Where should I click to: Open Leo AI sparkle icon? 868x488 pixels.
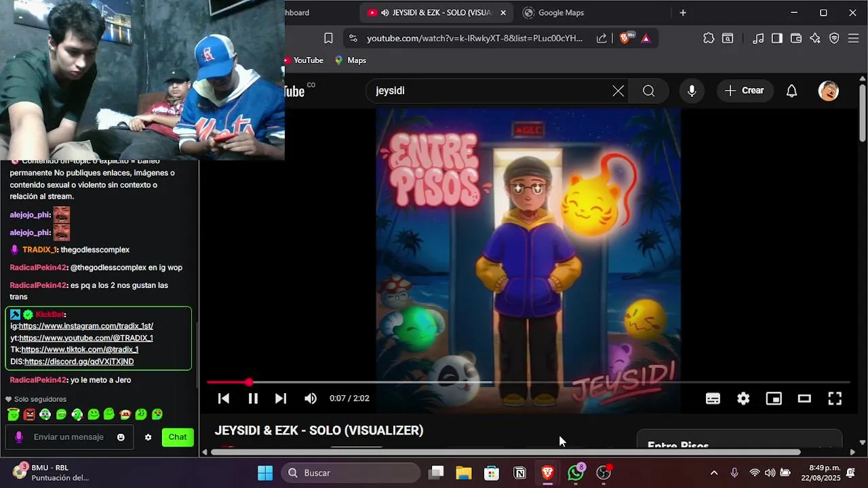click(815, 39)
